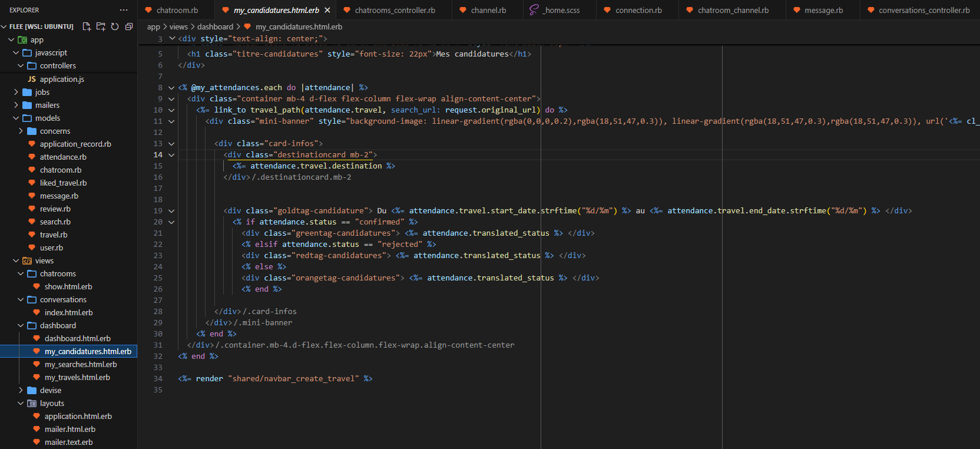Click the app folder icon

click(x=22, y=39)
